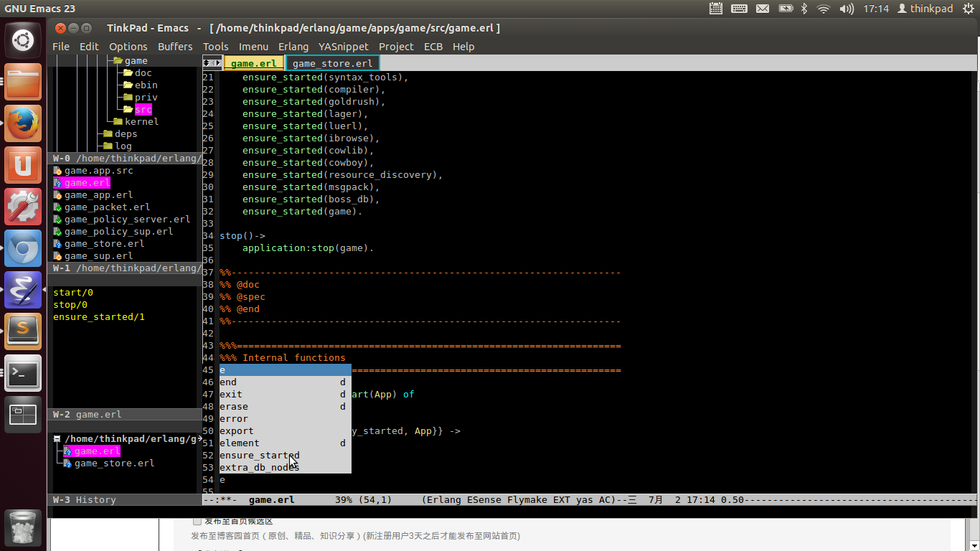Switch to the game_store.erl tab
Image resolution: width=980 pixels, height=551 pixels.
click(332, 63)
